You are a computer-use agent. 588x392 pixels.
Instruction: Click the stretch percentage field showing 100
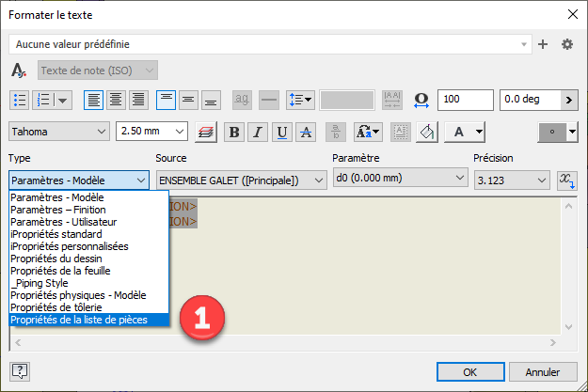465,100
